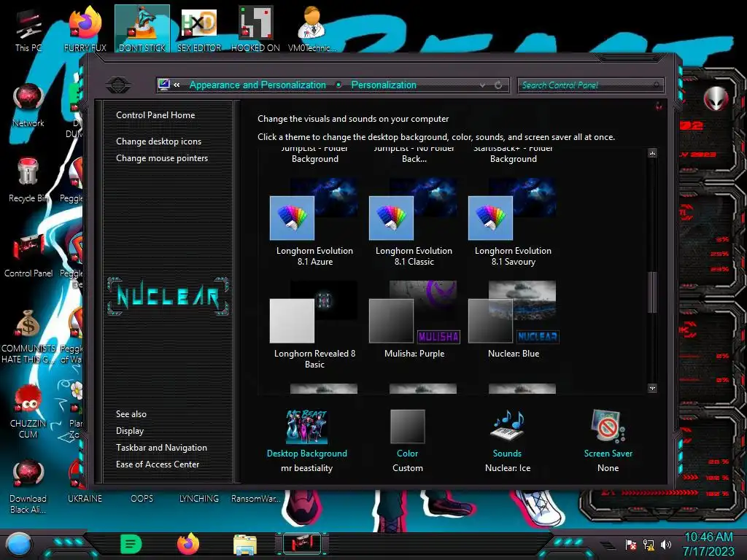
Task: Select Longhorn Evolution 8.1 Savoury theme
Action: [513, 222]
